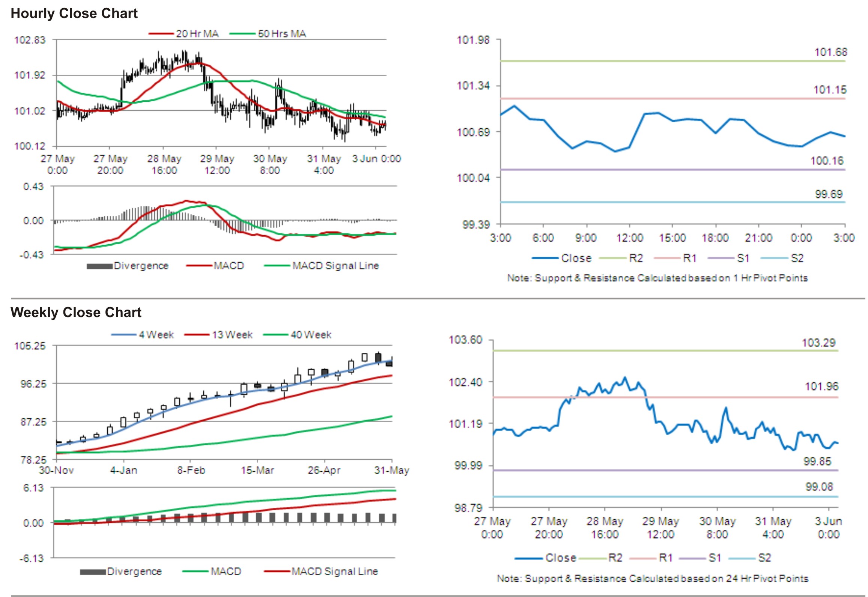
Task: Click the 78.25 weekly axis value
Action: [x=33, y=460]
